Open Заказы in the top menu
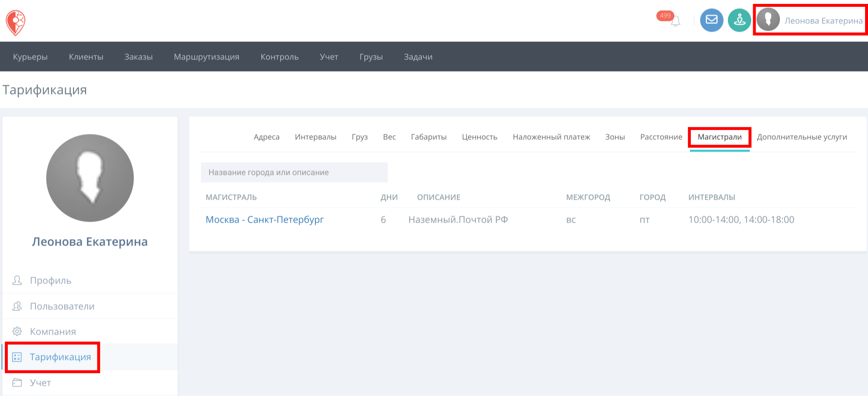868x396 pixels. coord(139,57)
